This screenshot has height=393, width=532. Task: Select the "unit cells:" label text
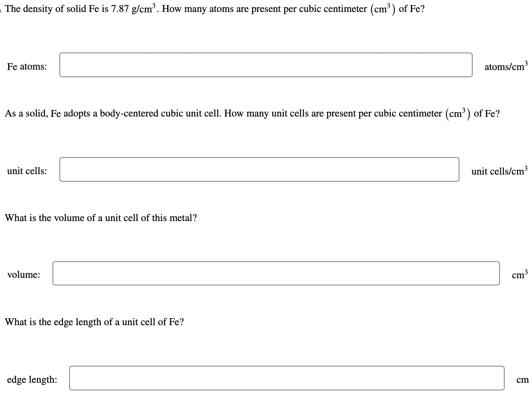coord(28,171)
